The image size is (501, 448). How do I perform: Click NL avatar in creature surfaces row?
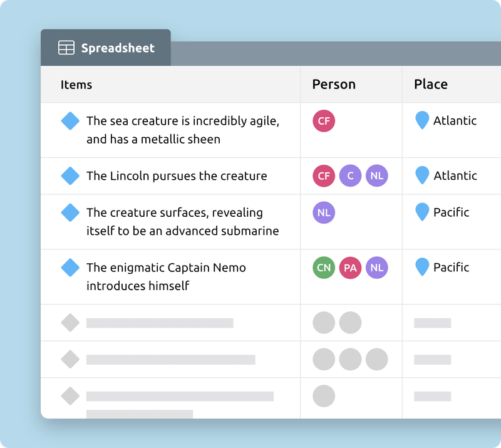324,212
